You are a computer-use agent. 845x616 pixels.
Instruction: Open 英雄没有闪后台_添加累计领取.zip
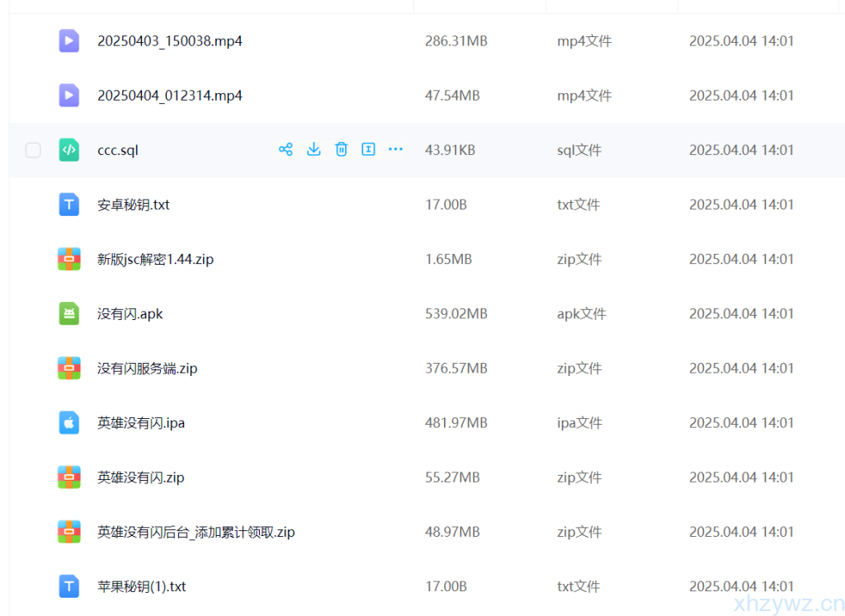click(196, 532)
